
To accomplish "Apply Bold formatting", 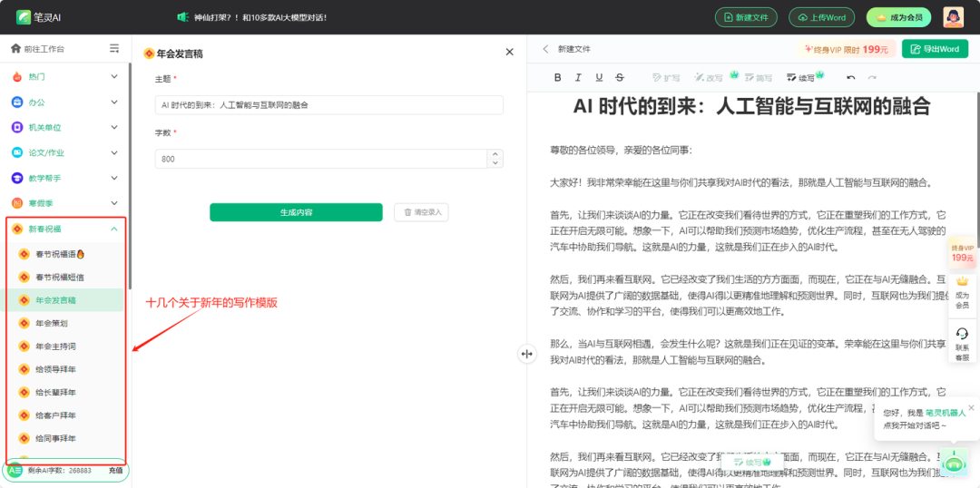I will tap(557, 77).
